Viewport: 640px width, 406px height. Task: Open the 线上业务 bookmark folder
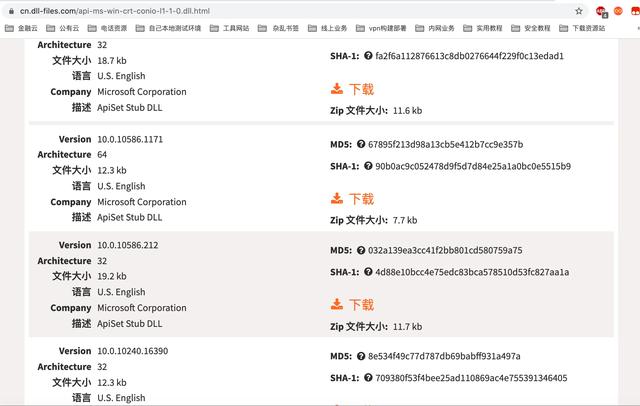(x=328, y=28)
